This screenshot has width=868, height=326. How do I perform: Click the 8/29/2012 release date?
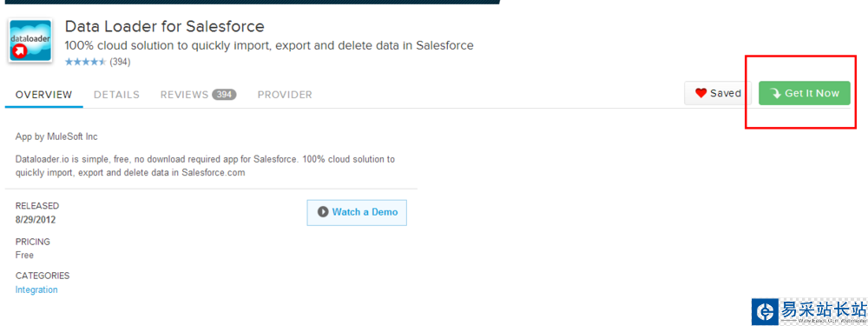click(x=36, y=220)
